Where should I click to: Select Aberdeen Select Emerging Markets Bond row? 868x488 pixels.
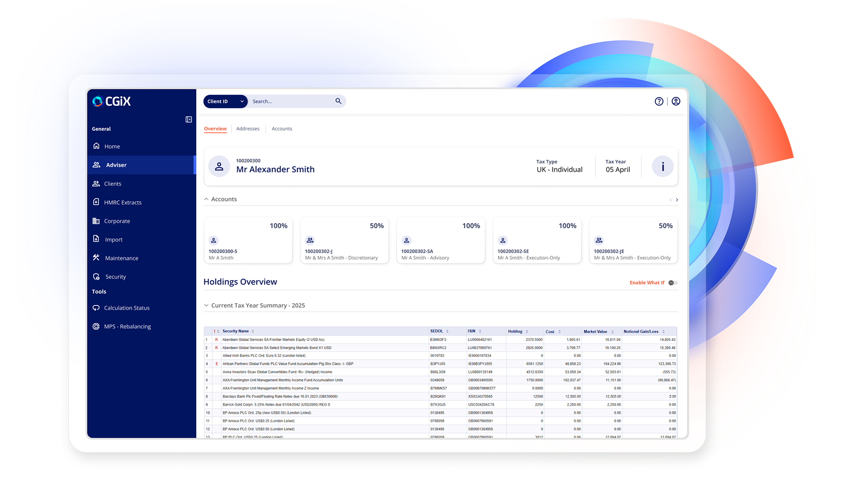[440, 347]
